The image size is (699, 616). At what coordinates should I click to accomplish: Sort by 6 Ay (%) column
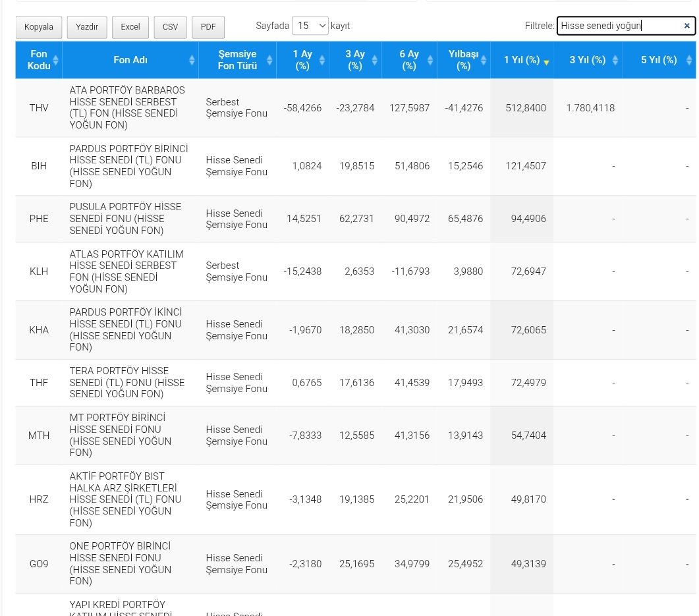coord(409,60)
